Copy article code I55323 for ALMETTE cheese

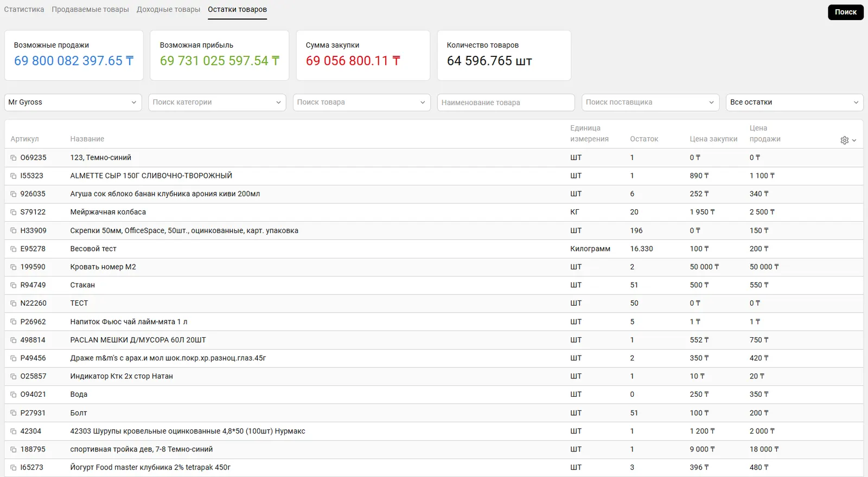[14, 176]
